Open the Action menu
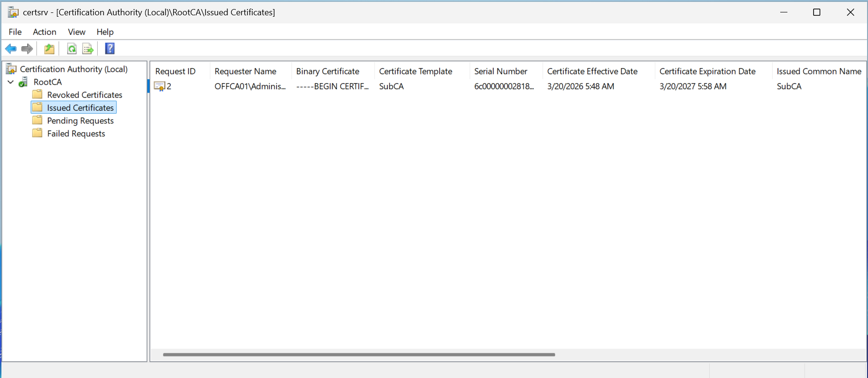Image resolution: width=868 pixels, height=378 pixels. coord(44,32)
